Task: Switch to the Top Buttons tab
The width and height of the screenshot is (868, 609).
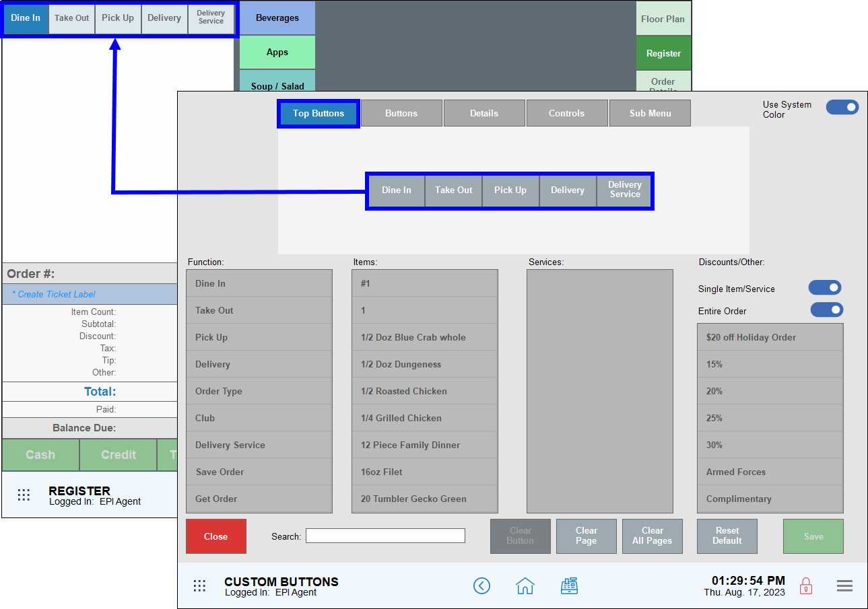Action: 319,113
